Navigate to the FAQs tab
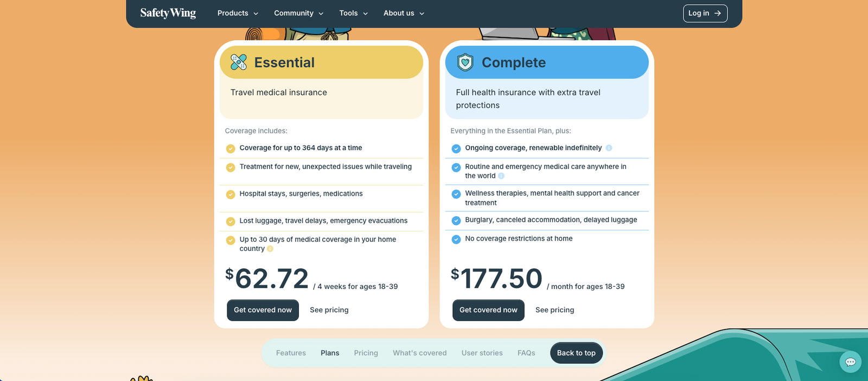 (526, 353)
